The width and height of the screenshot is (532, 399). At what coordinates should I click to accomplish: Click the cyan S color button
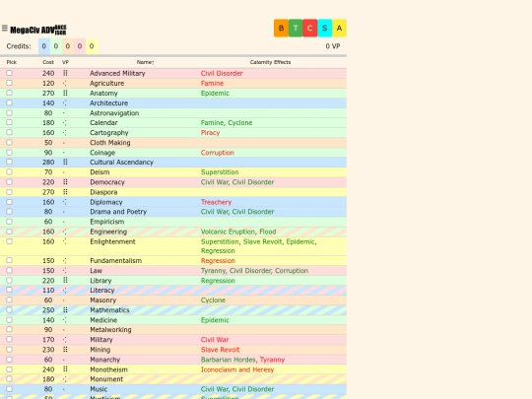click(x=325, y=29)
